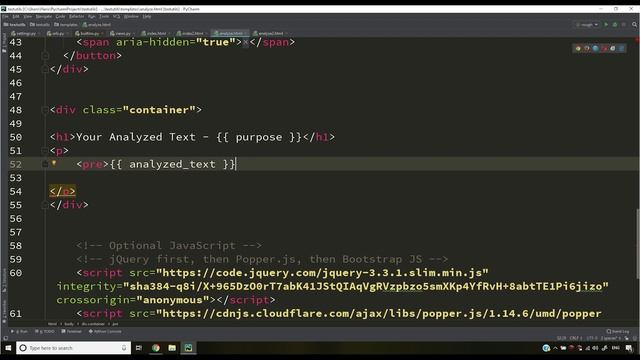This screenshot has height=360, width=640.
Task: Open the View menu
Action: click(x=27, y=16)
